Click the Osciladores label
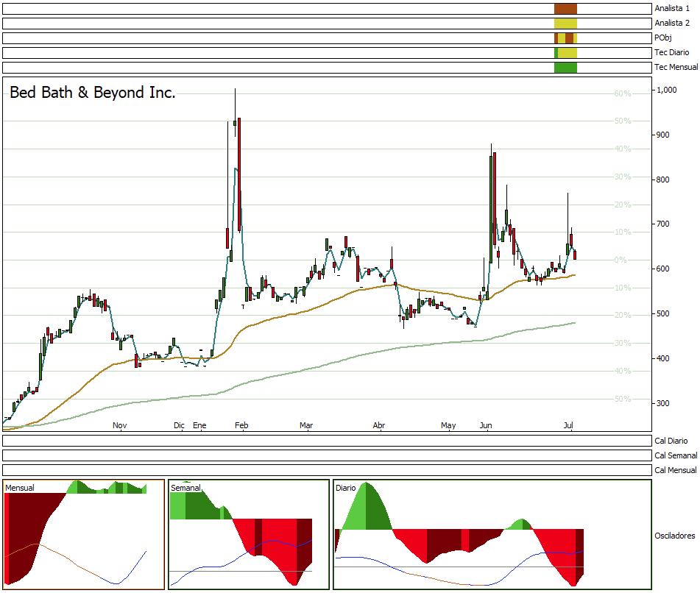Viewport: 700px width, 593px height. pyautogui.click(x=674, y=536)
